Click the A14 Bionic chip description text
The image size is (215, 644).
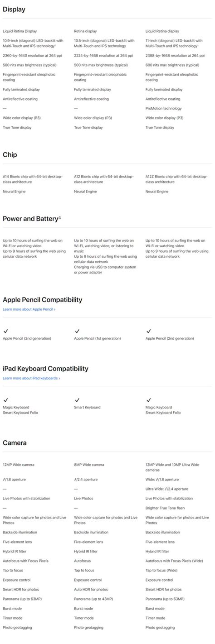pyautogui.click(x=33, y=179)
